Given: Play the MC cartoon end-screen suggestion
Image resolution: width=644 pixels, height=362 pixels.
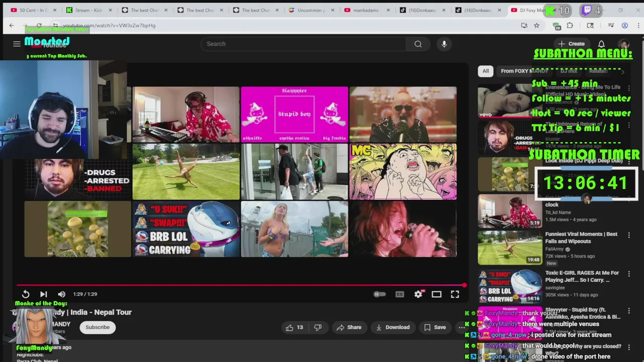Looking at the screenshot, I should (x=403, y=171).
